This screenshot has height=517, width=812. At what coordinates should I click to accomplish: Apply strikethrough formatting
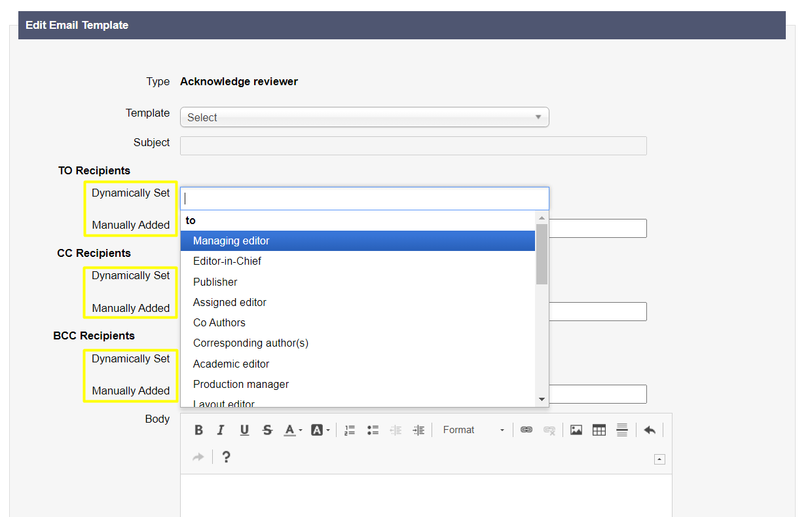pos(267,431)
